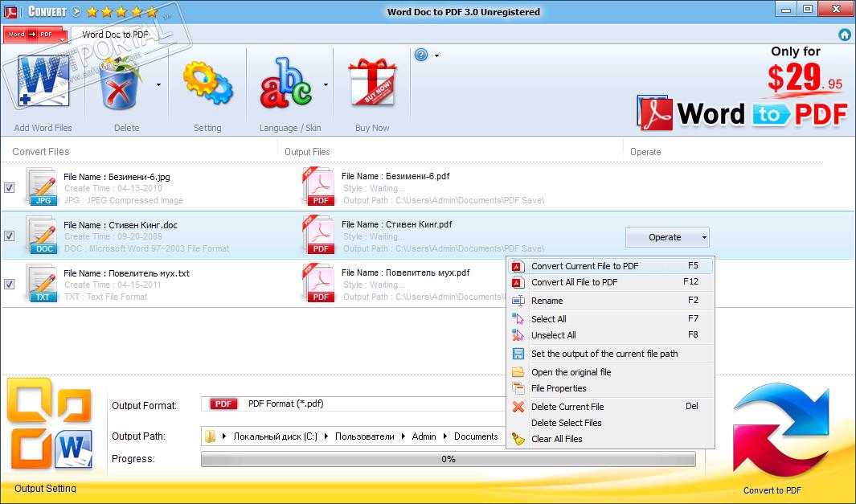
Task: Expand the Локальный диск (C:) path arrow
Action: pyautogui.click(x=326, y=436)
